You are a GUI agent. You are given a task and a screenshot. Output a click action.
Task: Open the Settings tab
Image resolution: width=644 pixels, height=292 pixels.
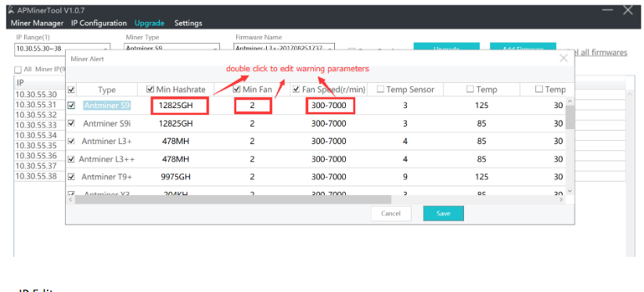[188, 23]
